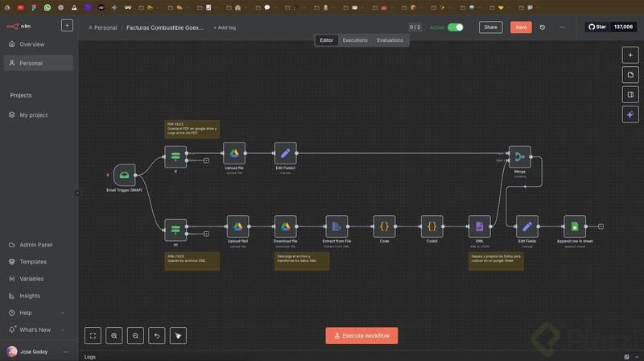Open the AI assistant sparkle button
Screen dimensions: 644x361
(630, 114)
